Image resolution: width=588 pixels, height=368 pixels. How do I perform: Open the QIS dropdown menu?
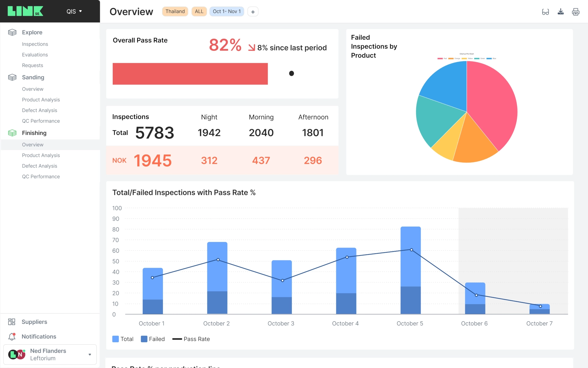tap(74, 11)
